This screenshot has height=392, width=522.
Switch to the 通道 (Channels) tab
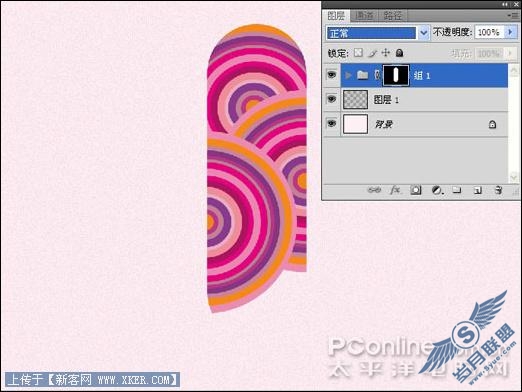pyautogui.click(x=364, y=16)
